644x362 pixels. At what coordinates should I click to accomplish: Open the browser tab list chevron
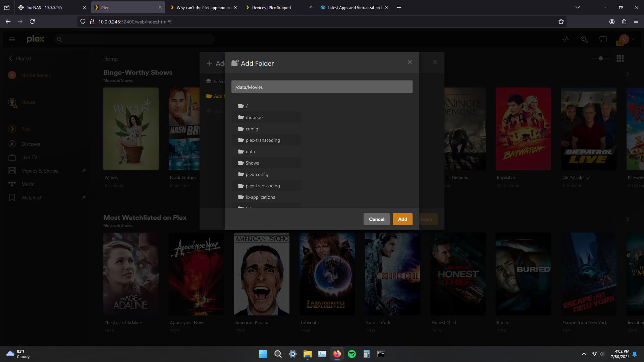577,7
